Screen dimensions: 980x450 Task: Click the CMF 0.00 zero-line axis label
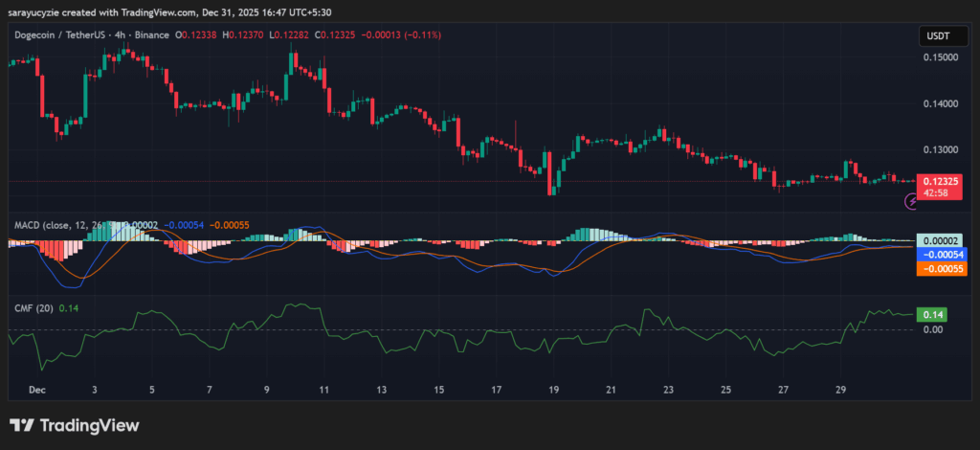932,329
